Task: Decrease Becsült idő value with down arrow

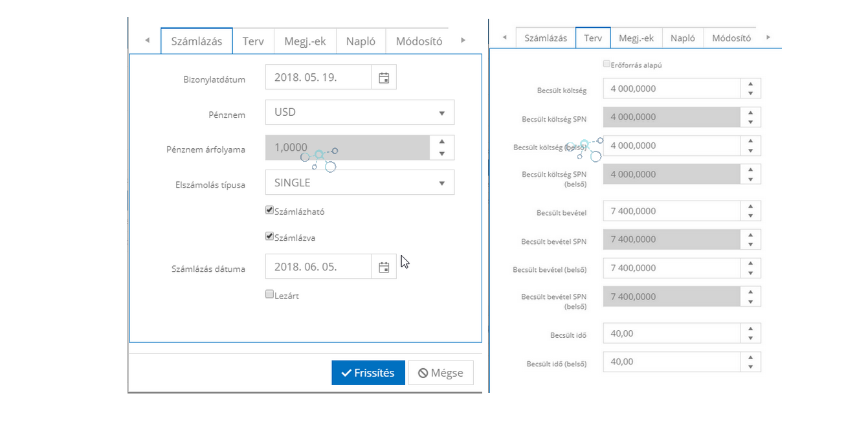Action: pyautogui.click(x=750, y=338)
